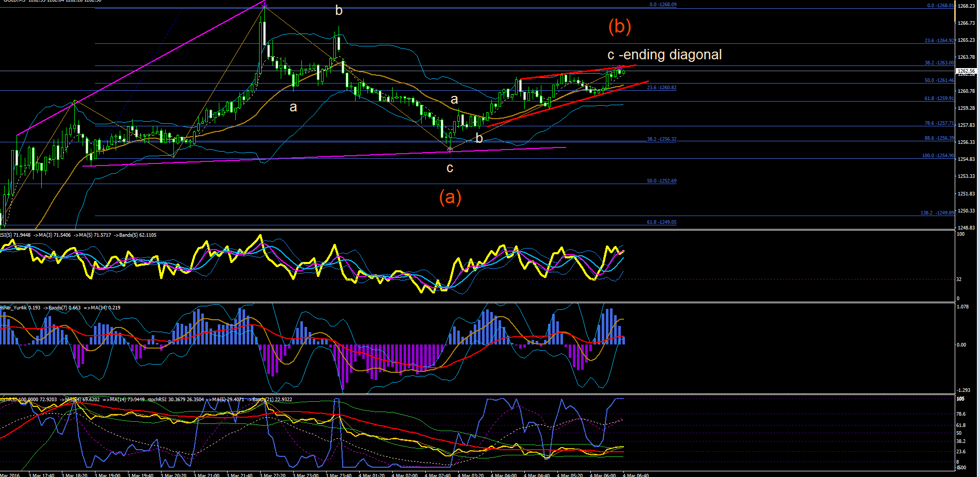Screen dimensions: 980x477
Task: Click the Fisher scale value 1.078
Action: pyautogui.click(x=963, y=307)
